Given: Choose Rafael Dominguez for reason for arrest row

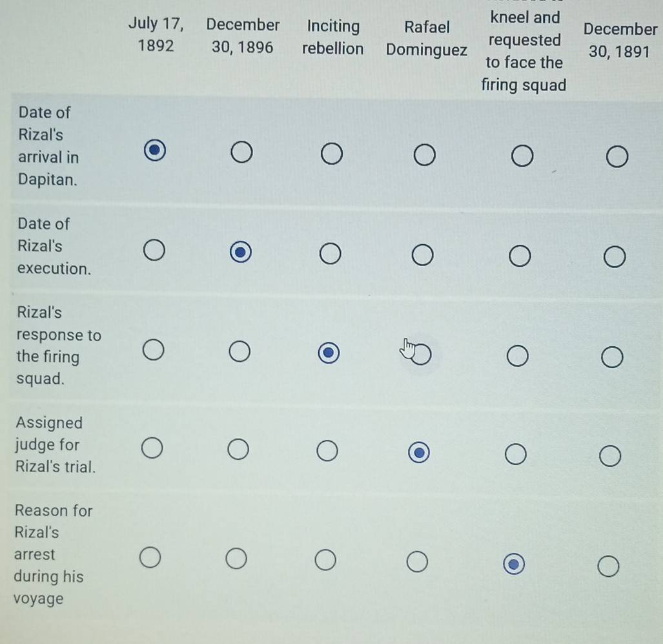Looking at the screenshot, I should pos(417,562).
